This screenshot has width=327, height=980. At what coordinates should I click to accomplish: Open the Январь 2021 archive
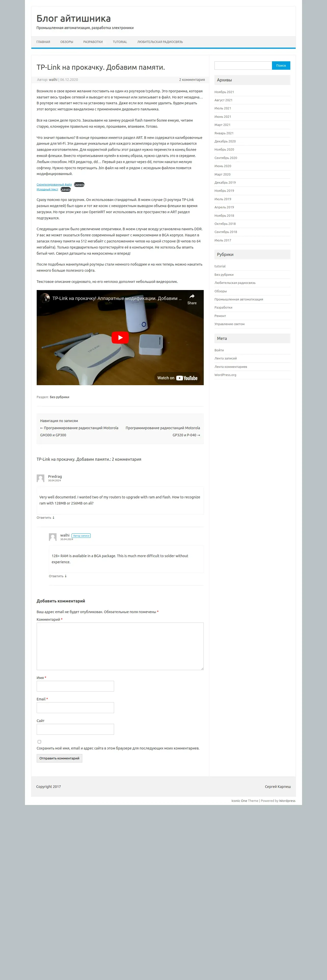coord(224,133)
